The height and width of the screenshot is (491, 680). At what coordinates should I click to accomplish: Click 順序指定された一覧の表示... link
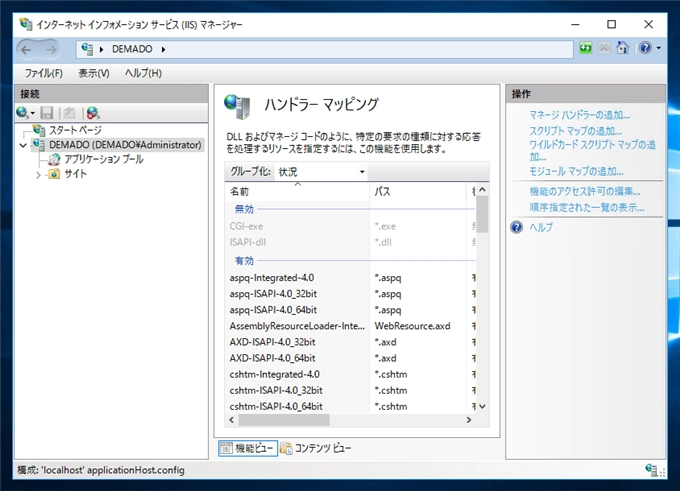[x=587, y=207]
